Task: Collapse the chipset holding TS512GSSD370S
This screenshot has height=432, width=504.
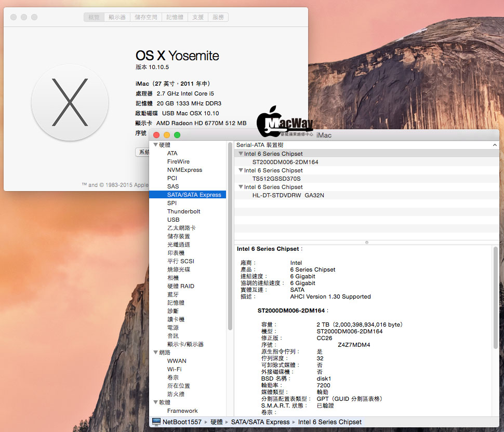Action: click(x=241, y=170)
